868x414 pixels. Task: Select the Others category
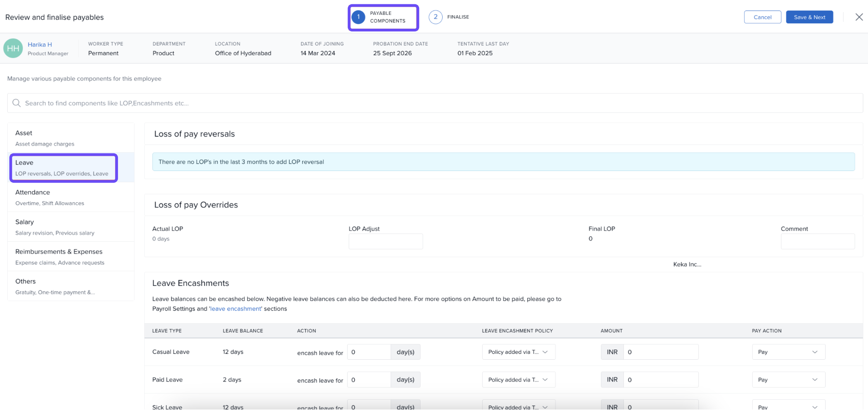point(71,286)
